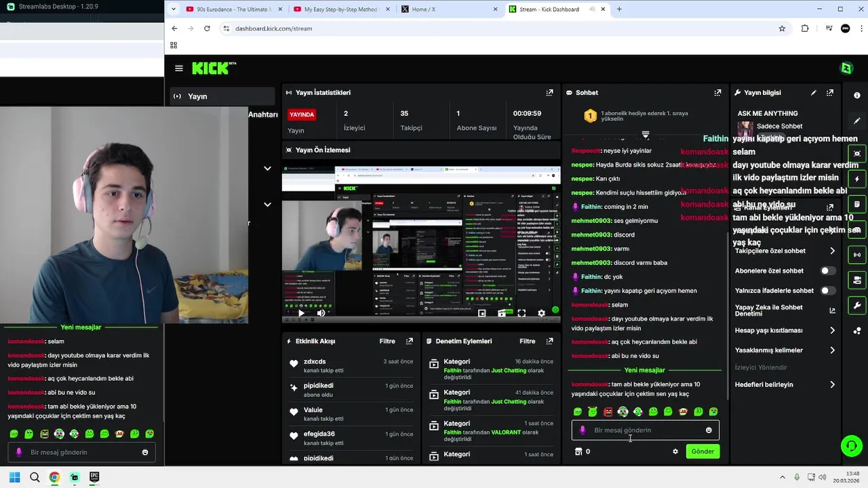The width and height of the screenshot is (868, 488).
Task: Open a new browser tab
Action: coord(619,9)
